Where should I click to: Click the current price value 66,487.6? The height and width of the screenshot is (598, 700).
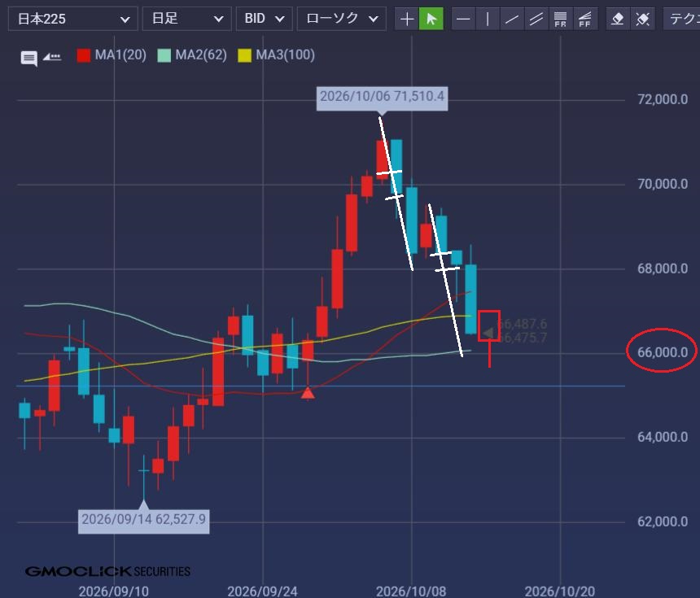coord(523,324)
